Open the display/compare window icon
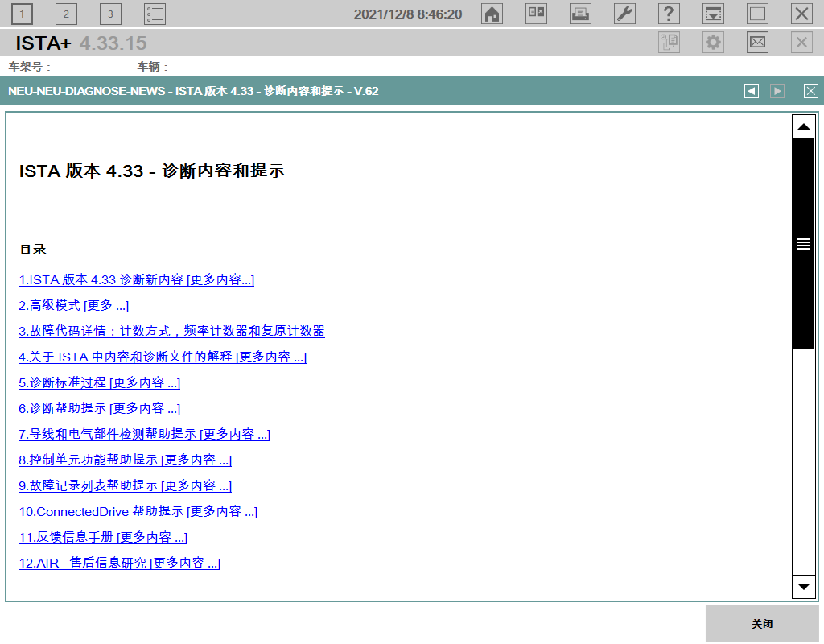Image resolution: width=824 pixels, height=644 pixels. pos(536,14)
